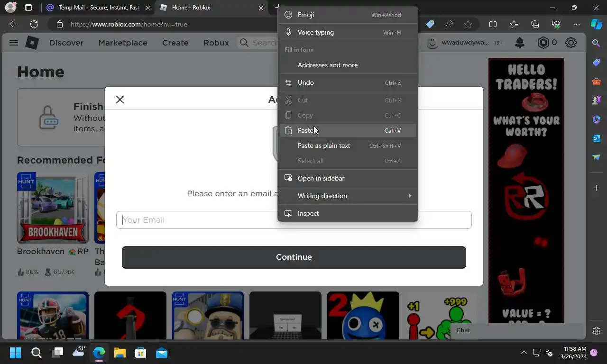
Task: Click the Roblox logo icon
Action: [32, 43]
